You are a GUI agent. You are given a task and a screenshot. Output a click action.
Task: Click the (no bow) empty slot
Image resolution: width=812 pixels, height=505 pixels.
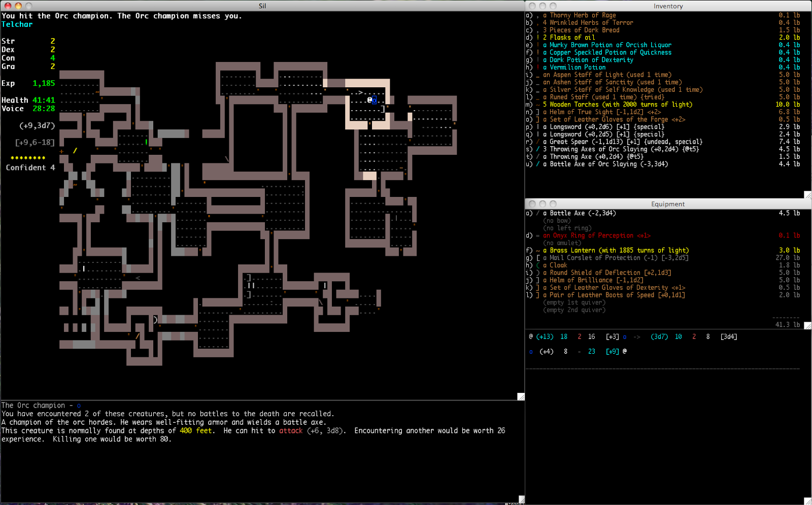(x=558, y=221)
